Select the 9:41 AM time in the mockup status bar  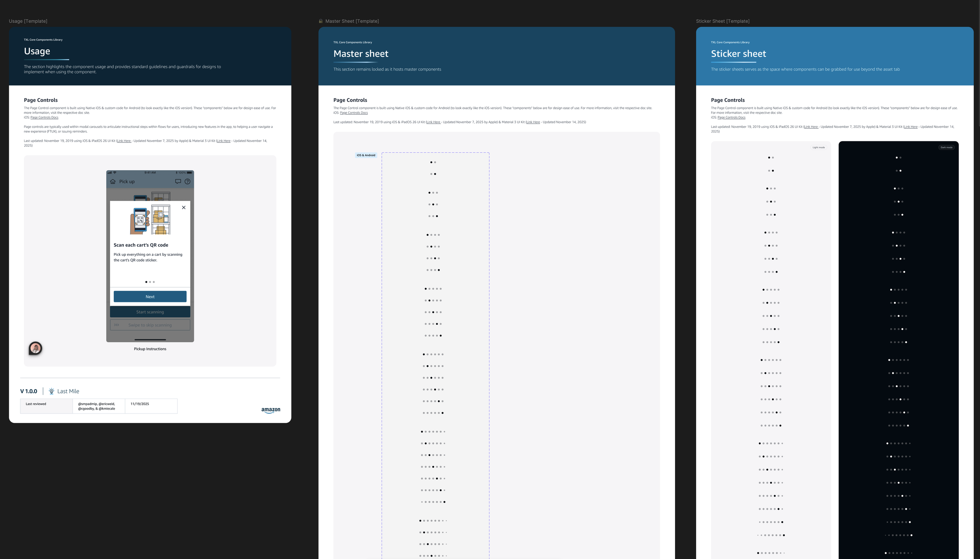(150, 173)
